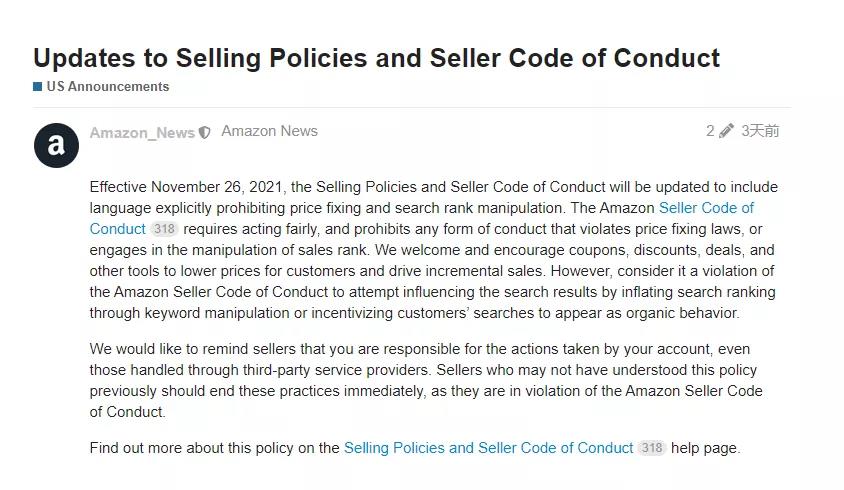844x490 pixels.
Task: Open edit history via the pencil icon
Action: (x=726, y=131)
